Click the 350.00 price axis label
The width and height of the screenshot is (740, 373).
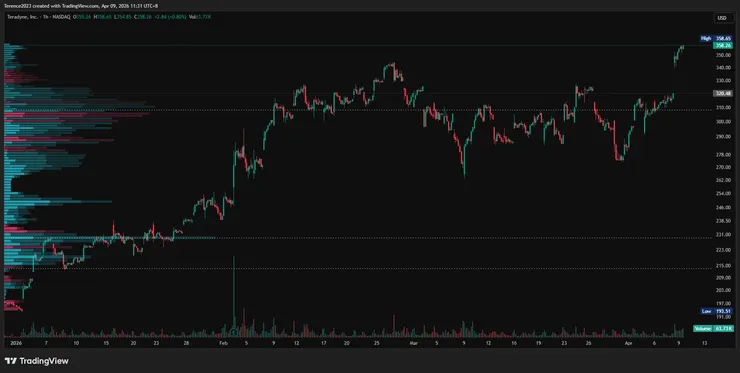click(x=723, y=55)
